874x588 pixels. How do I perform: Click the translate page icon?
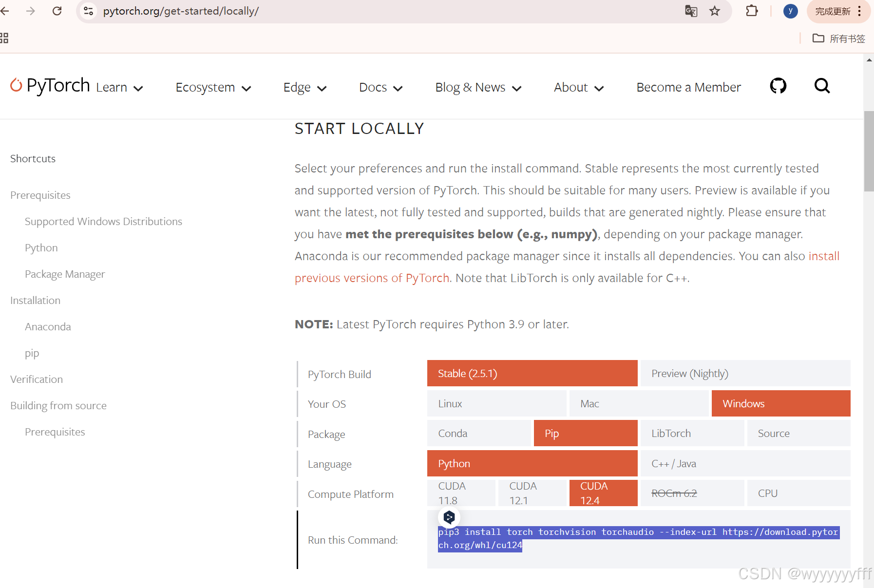pyautogui.click(x=691, y=11)
